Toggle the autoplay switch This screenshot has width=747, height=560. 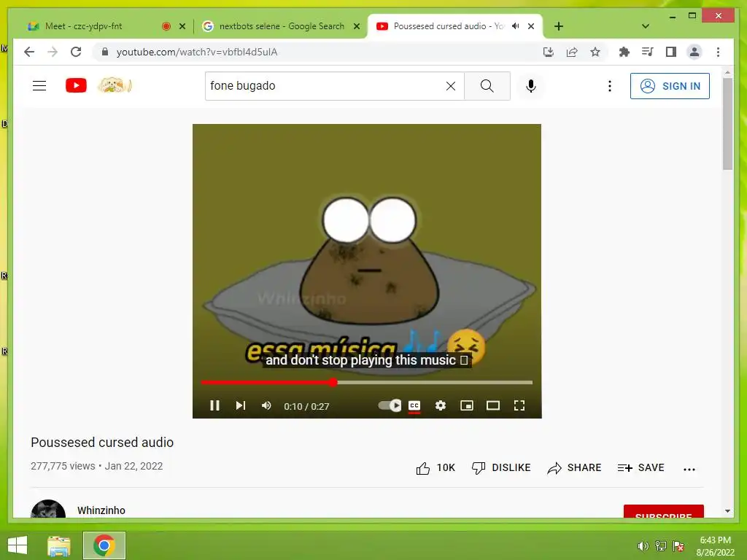390,405
